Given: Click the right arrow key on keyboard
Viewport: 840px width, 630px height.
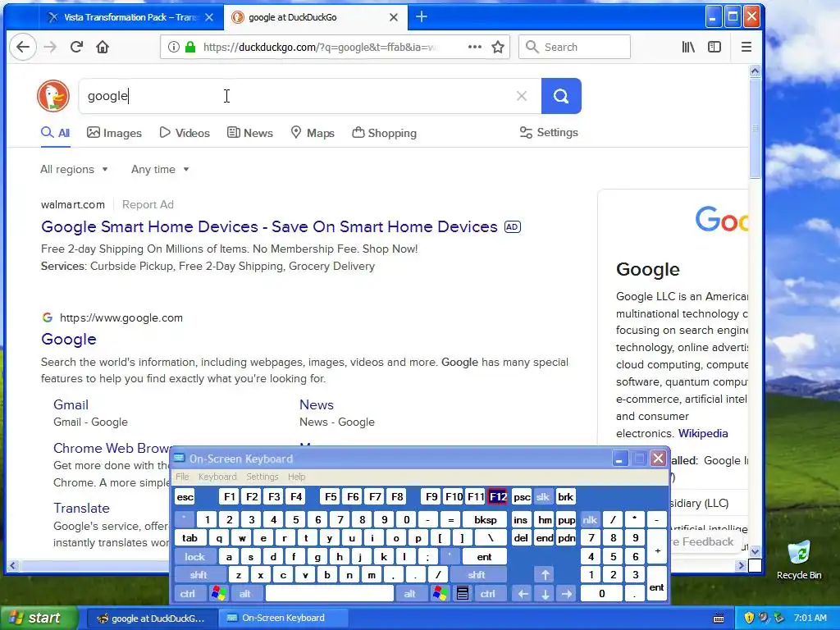Looking at the screenshot, I should [567, 594].
